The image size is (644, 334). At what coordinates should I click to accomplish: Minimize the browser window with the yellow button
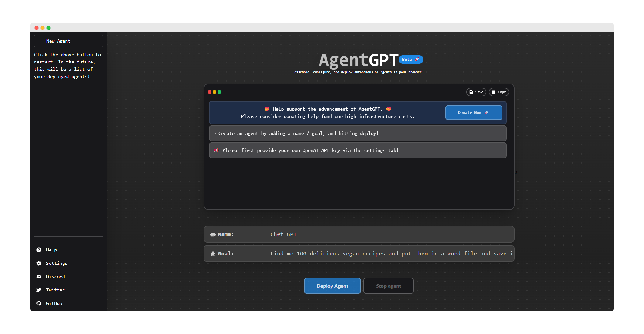(43, 28)
